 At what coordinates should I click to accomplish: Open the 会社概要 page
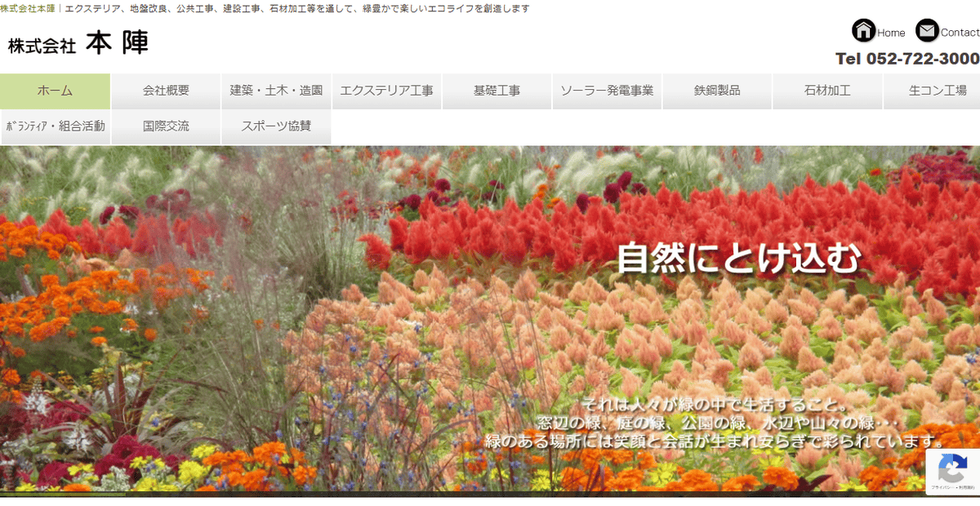pyautogui.click(x=166, y=91)
